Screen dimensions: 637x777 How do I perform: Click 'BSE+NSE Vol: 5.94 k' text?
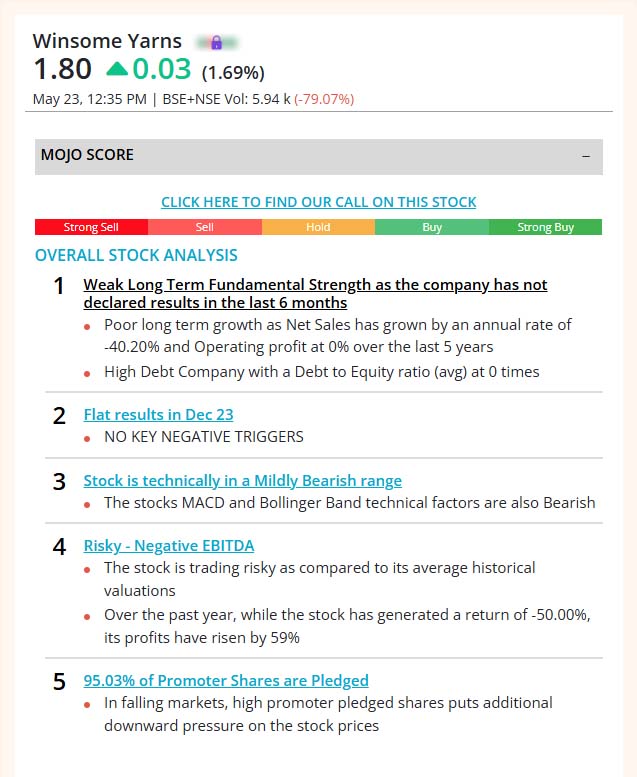coord(227,99)
